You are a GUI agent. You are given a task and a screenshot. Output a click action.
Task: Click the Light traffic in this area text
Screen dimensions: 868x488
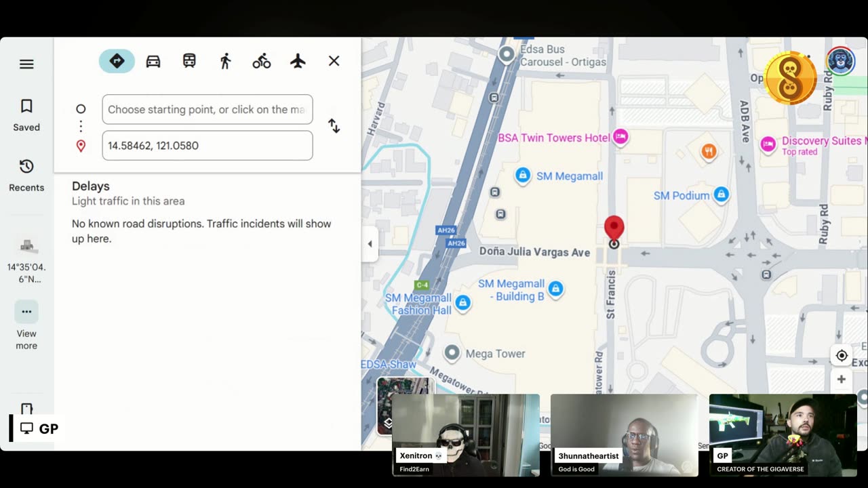128,201
